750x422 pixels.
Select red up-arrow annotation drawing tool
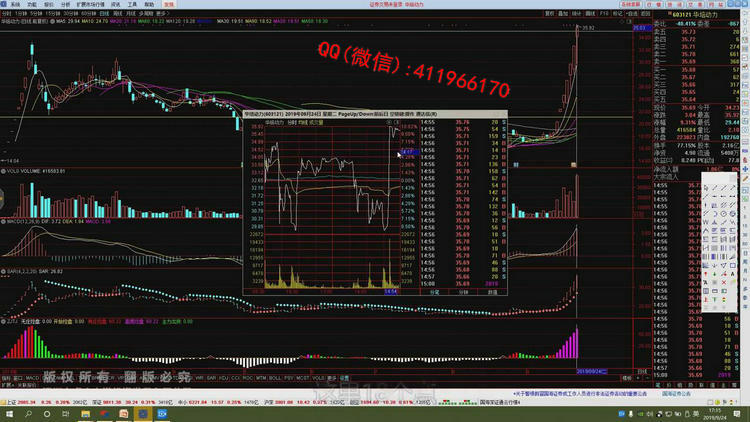[706, 274]
